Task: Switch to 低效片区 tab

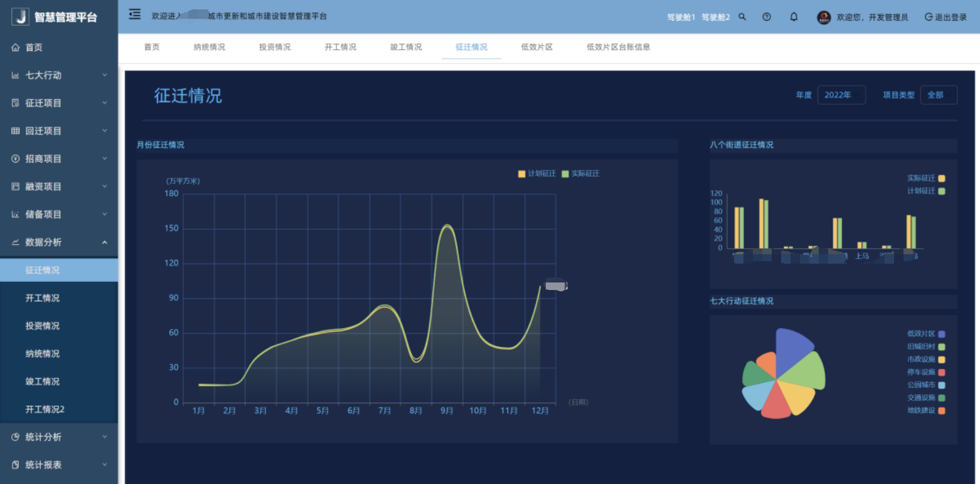Action: point(537,47)
